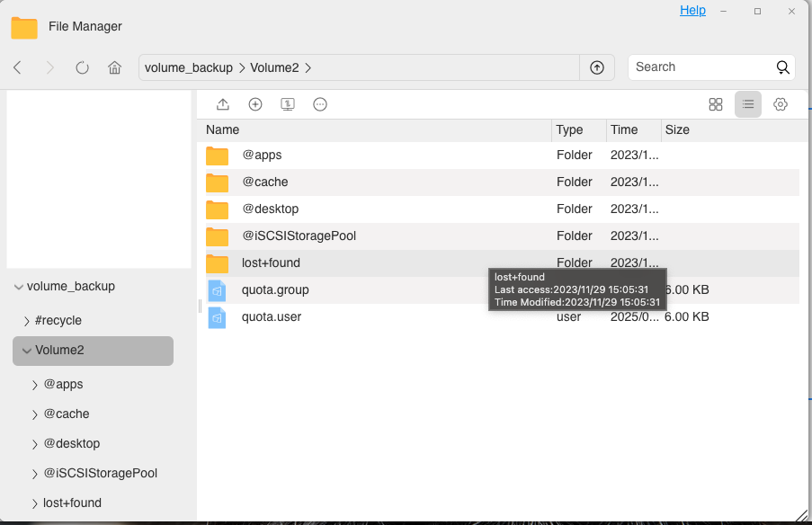Expand the lost+found node in sidebar
Screen dimensions: 812x525
(35, 503)
